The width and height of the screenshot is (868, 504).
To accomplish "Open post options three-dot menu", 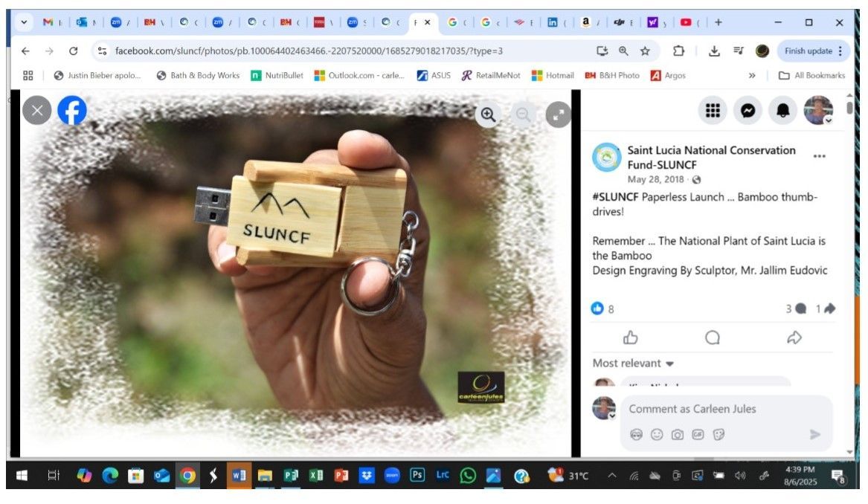I will tap(820, 157).
